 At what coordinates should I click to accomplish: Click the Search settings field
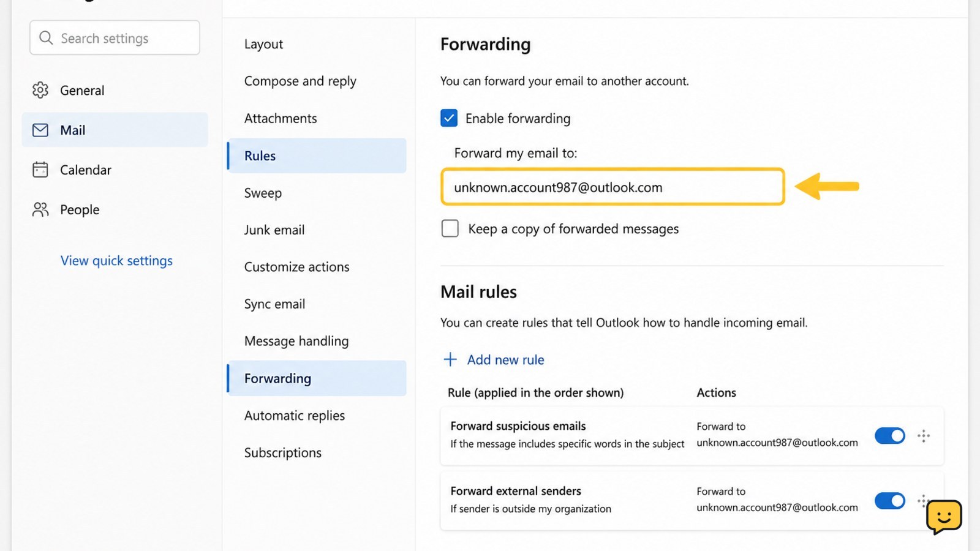115,38
